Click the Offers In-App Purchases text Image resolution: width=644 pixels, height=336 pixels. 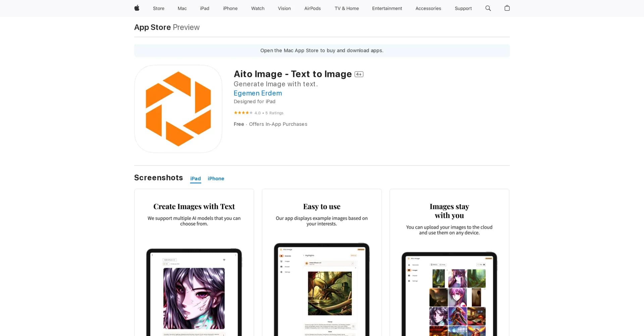(x=278, y=124)
